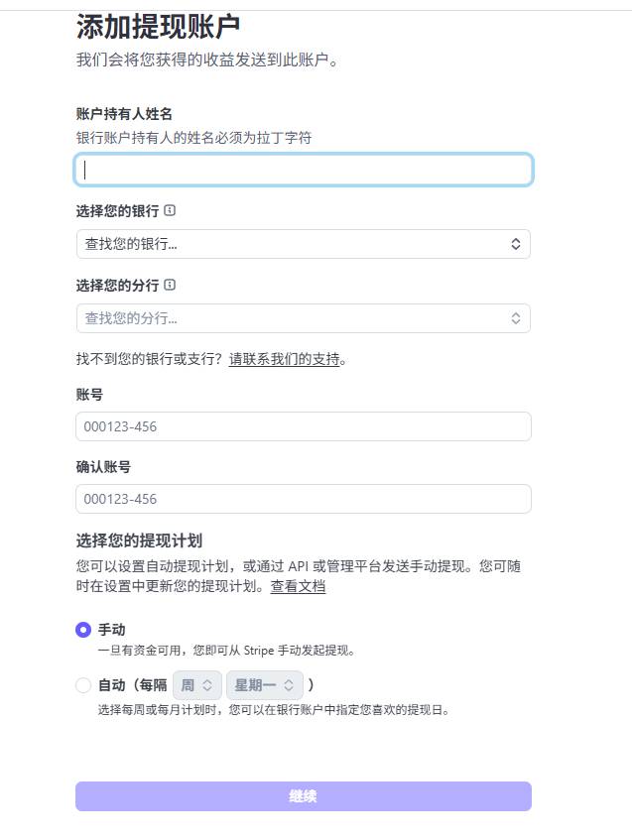This screenshot has height=840, width=632.
Task: Open the 查看文档 link
Action: click(298, 586)
